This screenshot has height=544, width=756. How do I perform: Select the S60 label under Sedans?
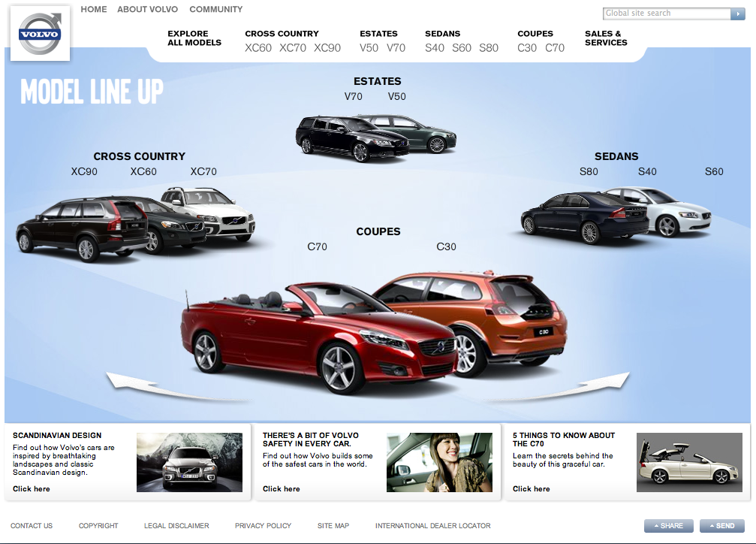click(x=714, y=172)
